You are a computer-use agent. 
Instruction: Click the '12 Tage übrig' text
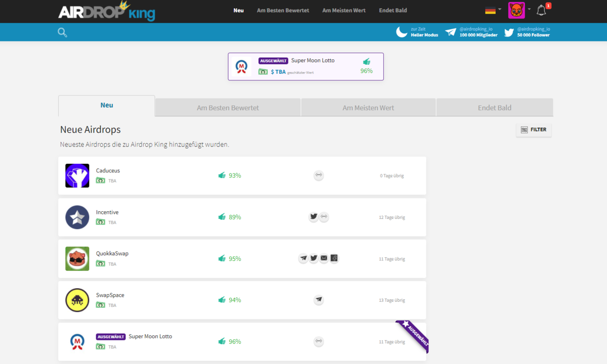[x=392, y=217]
